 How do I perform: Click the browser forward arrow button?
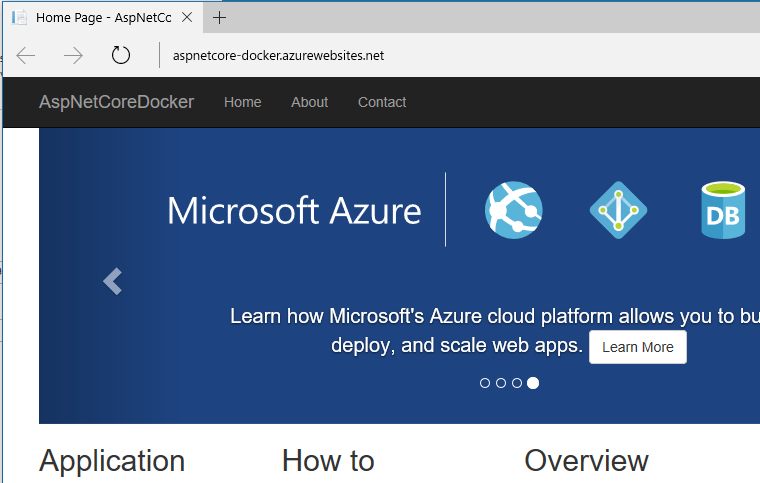[x=73, y=55]
